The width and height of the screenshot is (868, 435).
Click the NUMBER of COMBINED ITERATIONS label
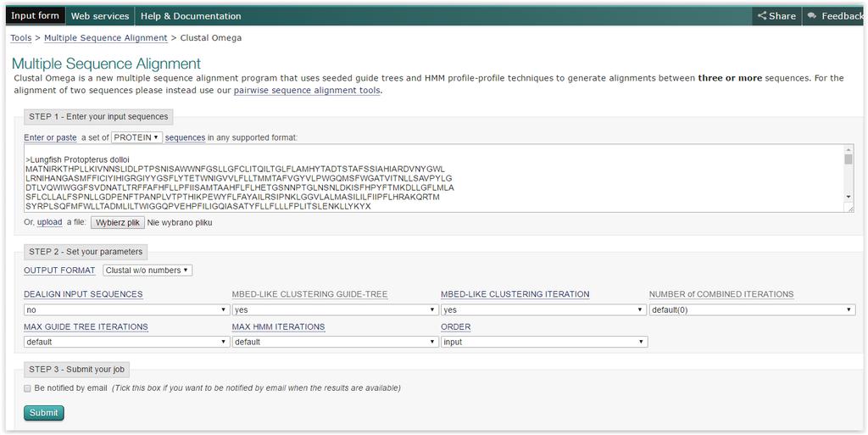pos(721,294)
